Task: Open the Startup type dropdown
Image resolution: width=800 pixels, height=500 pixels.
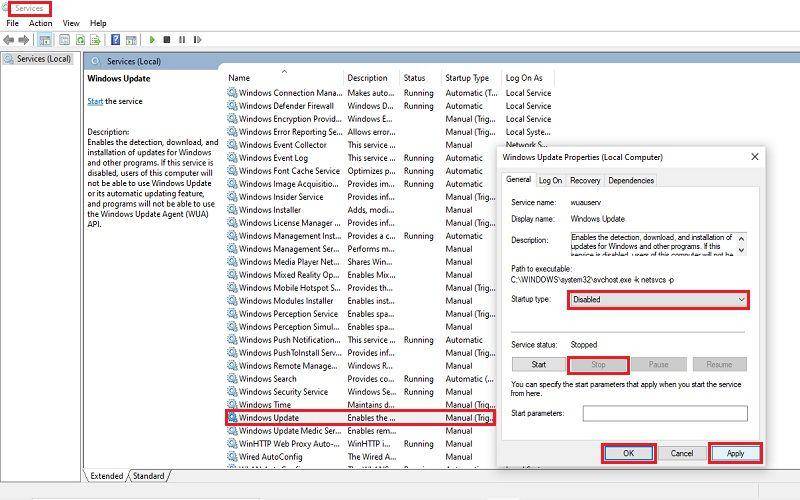Action: point(658,299)
